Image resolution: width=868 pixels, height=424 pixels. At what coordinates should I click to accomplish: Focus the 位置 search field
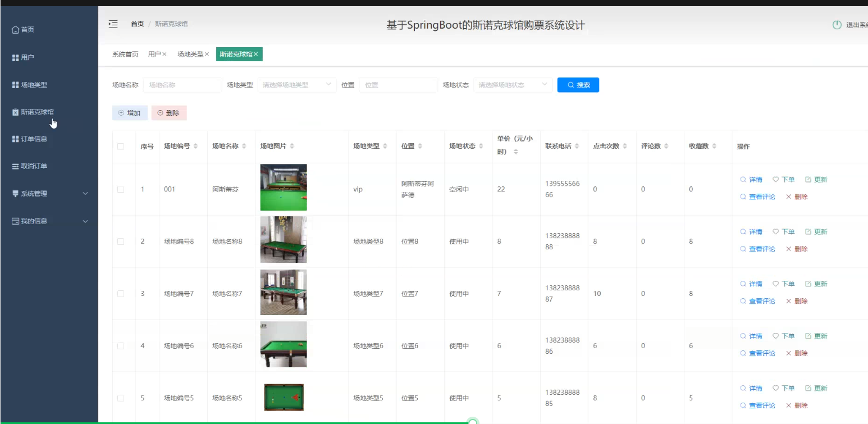point(398,85)
